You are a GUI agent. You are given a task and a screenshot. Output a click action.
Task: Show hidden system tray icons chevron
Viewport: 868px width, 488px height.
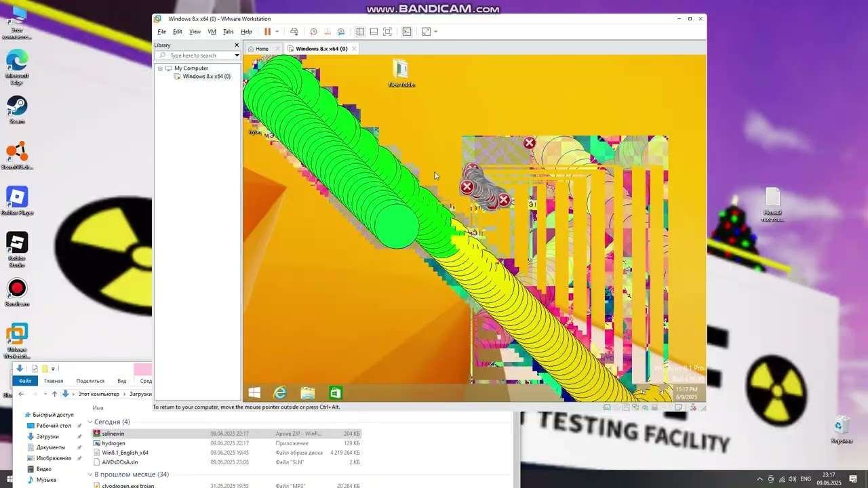[x=759, y=479]
